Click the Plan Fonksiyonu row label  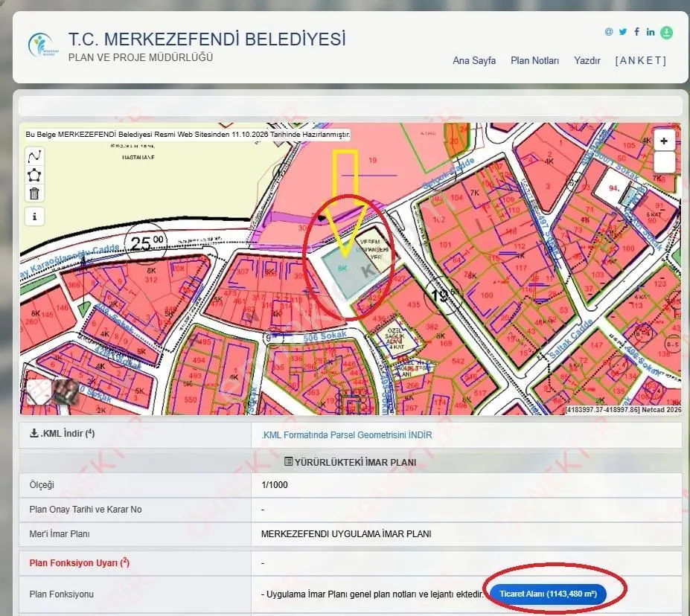click(x=62, y=594)
